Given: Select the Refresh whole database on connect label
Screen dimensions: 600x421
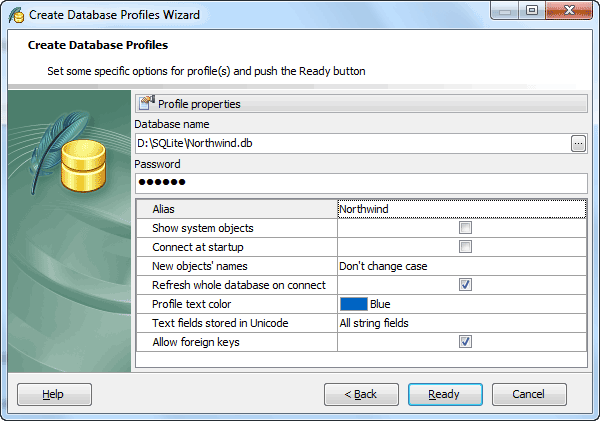Looking at the screenshot, I should [237, 285].
